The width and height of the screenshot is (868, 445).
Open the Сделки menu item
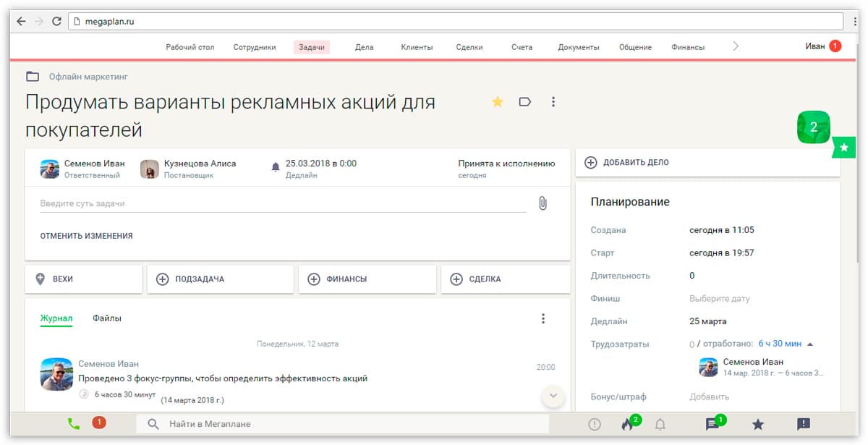coord(469,46)
